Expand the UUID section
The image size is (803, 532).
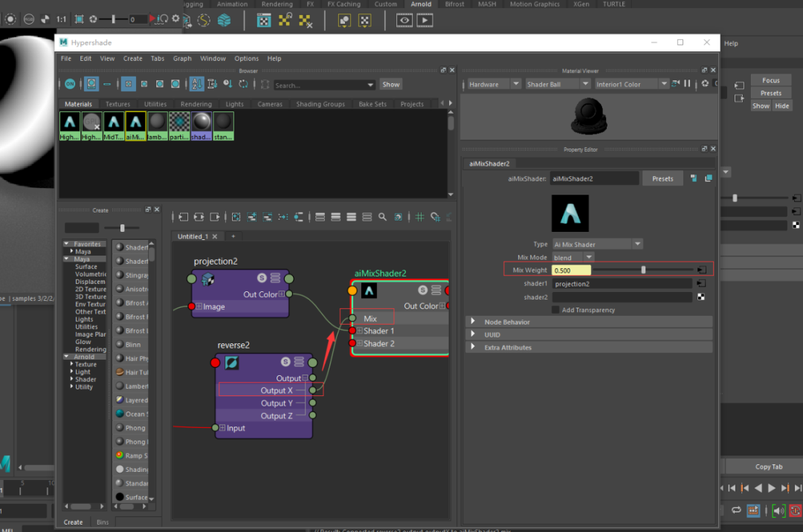(x=473, y=334)
